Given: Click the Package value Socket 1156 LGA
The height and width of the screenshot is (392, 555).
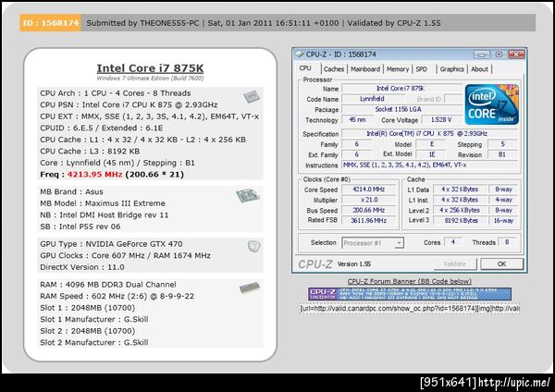Looking at the screenshot, I should point(401,109).
